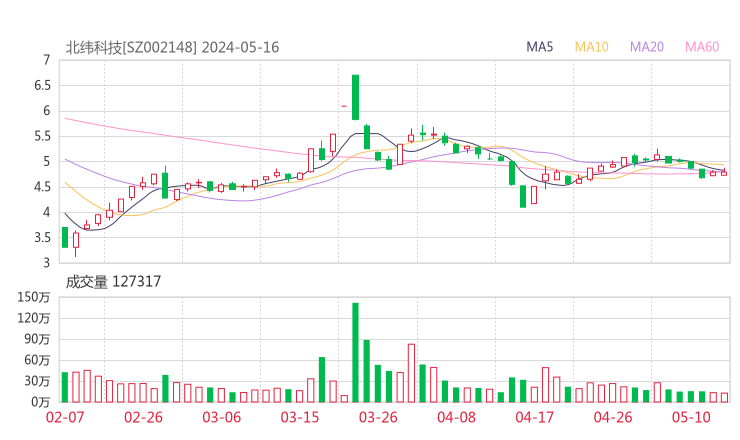Toggle the MA10 legend label
This screenshot has width=740, height=440.
(591, 47)
